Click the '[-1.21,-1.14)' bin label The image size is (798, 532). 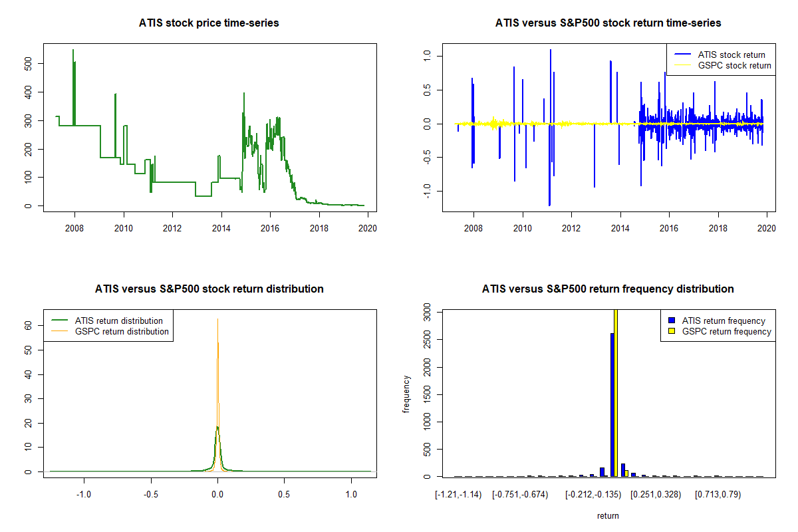click(458, 495)
